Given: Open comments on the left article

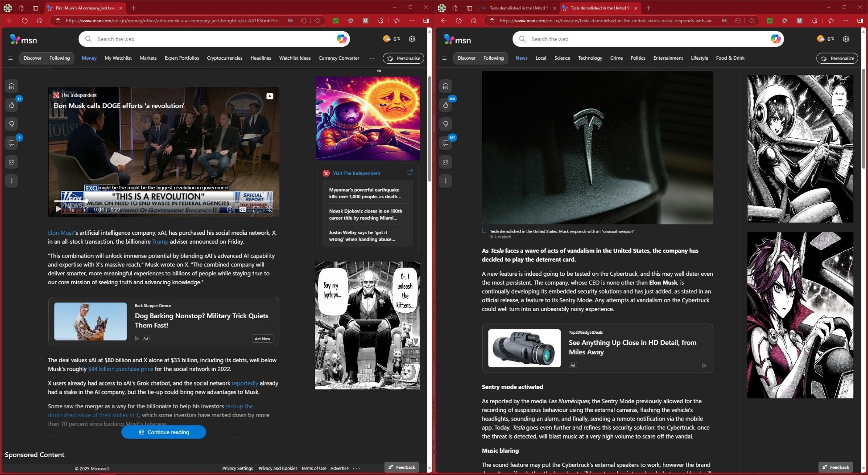Looking at the screenshot, I should [12, 143].
